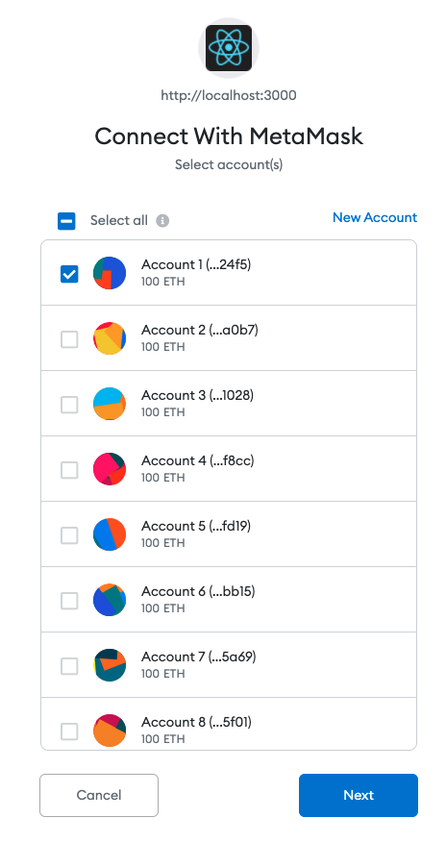Toggle the Select all checkbox
This screenshot has height=868, width=446.
point(66,221)
